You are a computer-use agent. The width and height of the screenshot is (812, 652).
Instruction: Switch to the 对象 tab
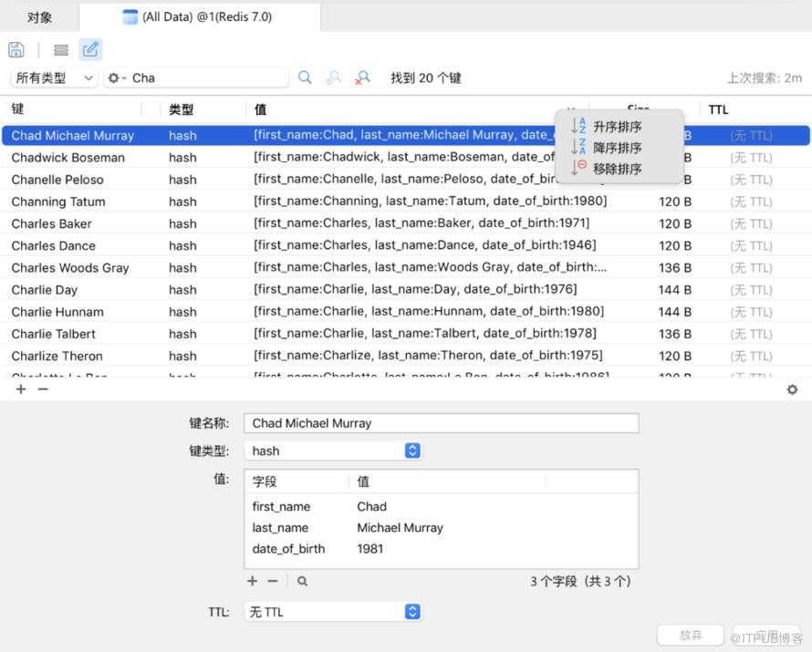(39, 17)
